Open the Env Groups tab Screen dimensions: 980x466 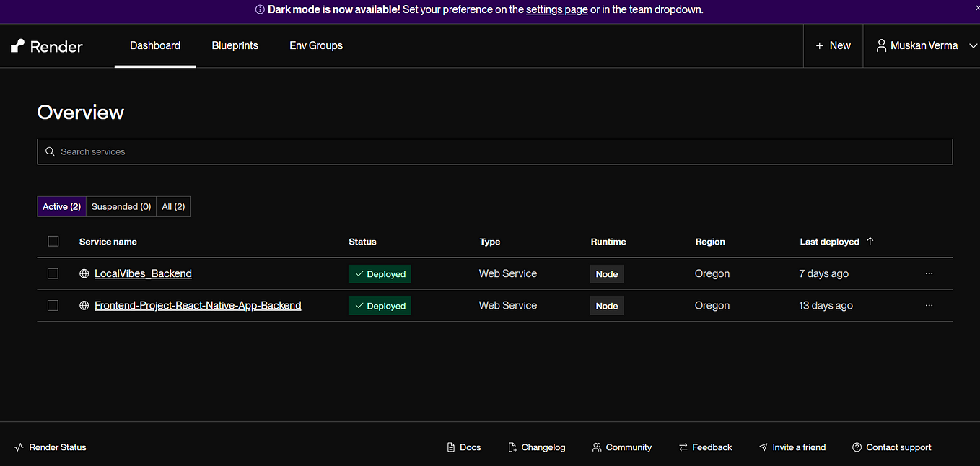316,45
